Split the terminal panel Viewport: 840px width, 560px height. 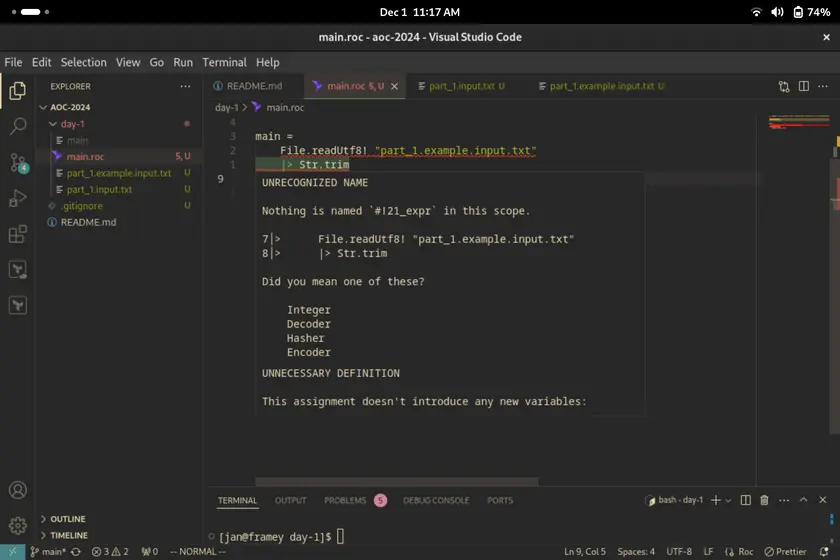[745, 500]
